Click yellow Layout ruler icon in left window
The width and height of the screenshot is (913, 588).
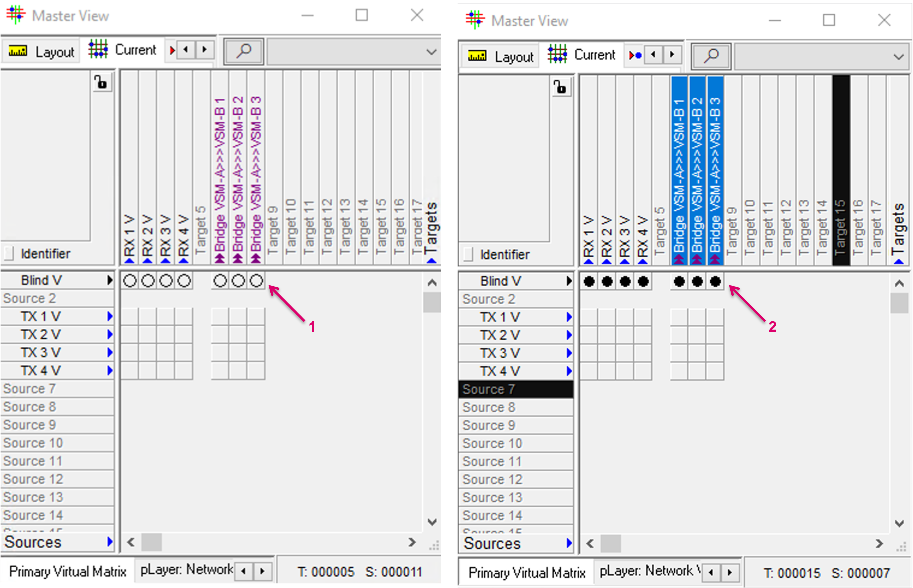tap(18, 51)
